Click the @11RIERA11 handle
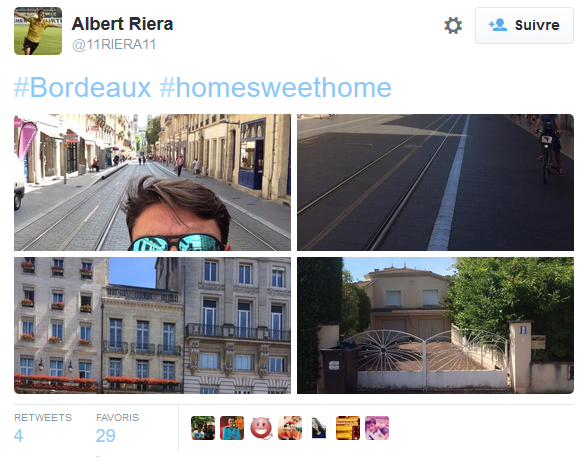Image resolution: width=584 pixels, height=461 pixels. (x=114, y=45)
